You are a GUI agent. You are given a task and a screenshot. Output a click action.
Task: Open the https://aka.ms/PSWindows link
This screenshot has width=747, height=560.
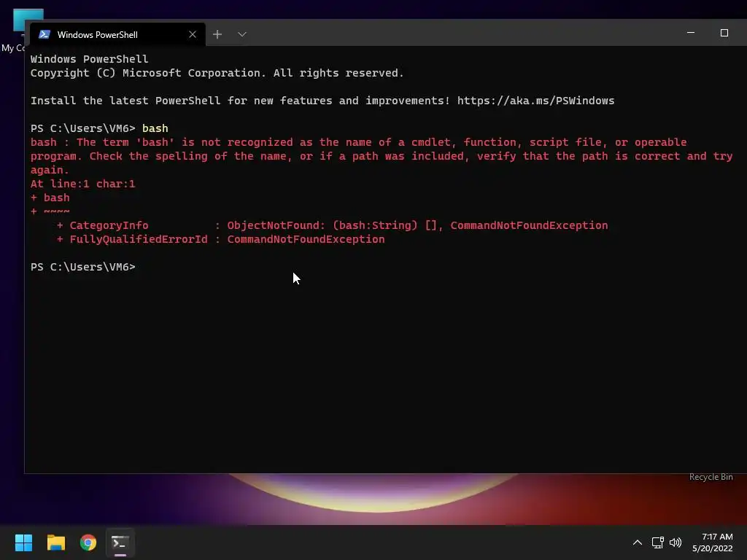click(x=536, y=101)
